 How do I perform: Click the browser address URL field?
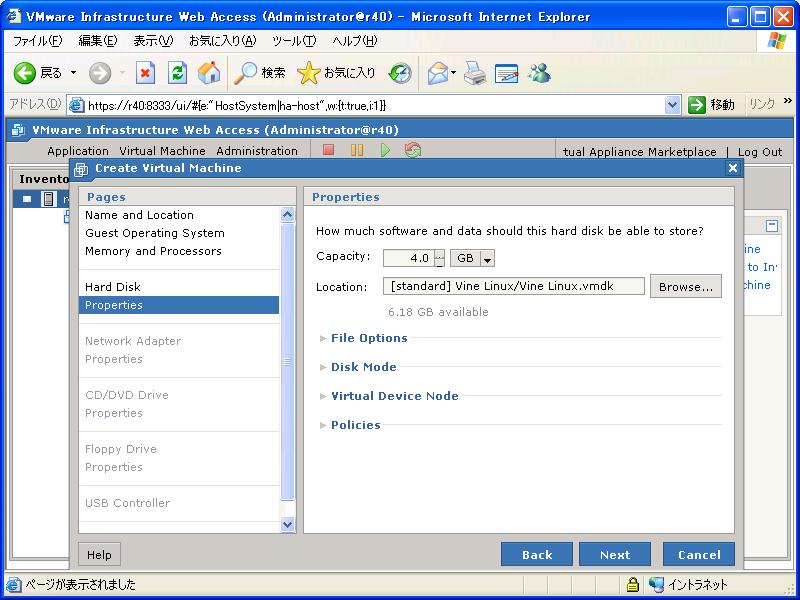click(x=375, y=106)
